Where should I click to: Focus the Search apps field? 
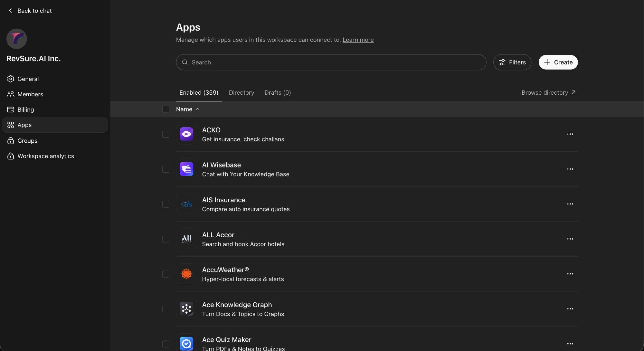pos(331,62)
